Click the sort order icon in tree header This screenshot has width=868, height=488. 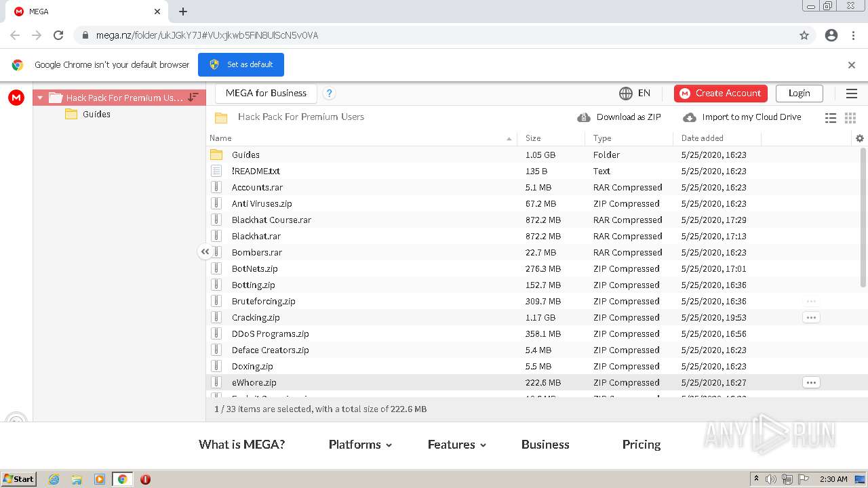pyautogui.click(x=193, y=98)
